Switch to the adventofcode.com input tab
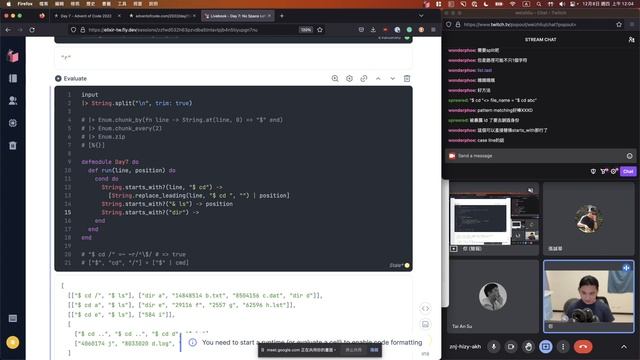The height and width of the screenshot is (360, 640). (x=162, y=16)
